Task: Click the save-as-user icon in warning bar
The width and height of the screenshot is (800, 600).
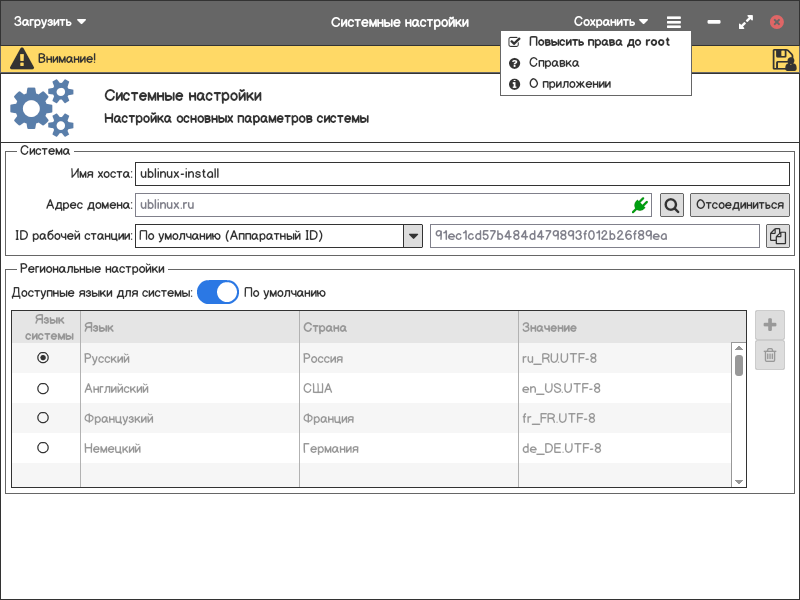Action: [x=783, y=59]
